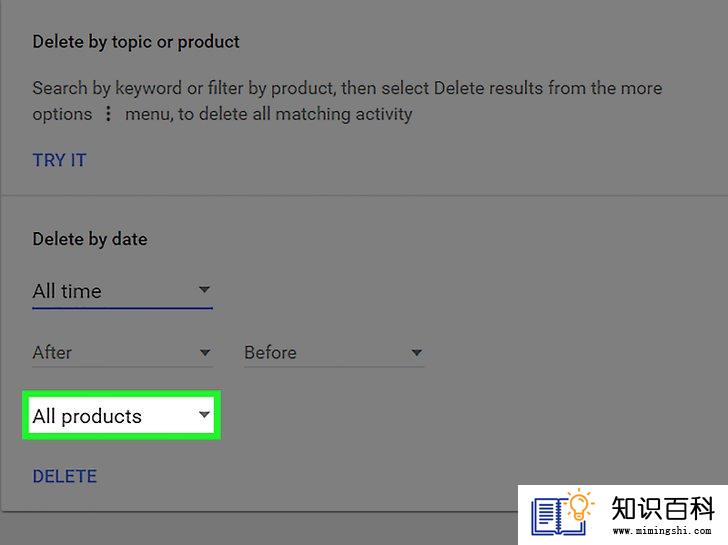
Task: Click the DELETE button
Action: click(65, 476)
